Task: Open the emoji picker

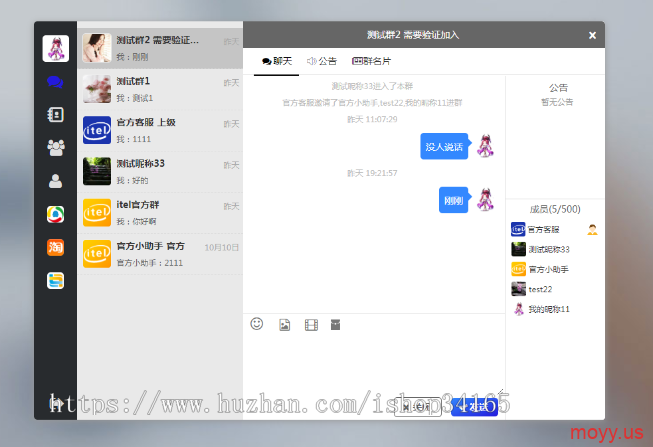Action: point(257,324)
